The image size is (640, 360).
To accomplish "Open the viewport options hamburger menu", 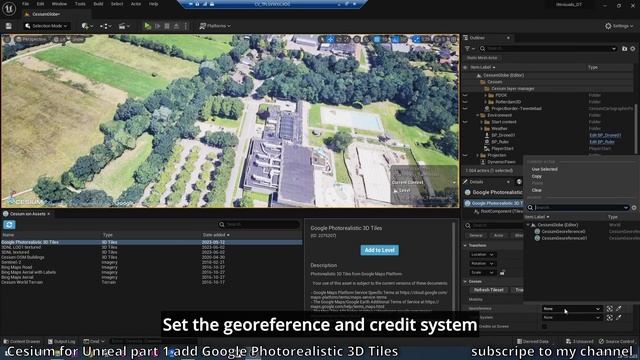I will 7,40.
